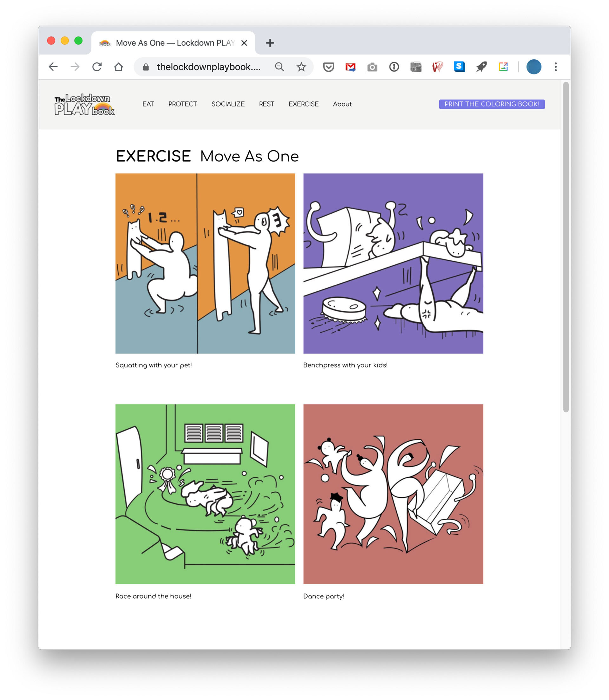Open the Gmail extension icon
This screenshot has width=609, height=700.
click(350, 67)
